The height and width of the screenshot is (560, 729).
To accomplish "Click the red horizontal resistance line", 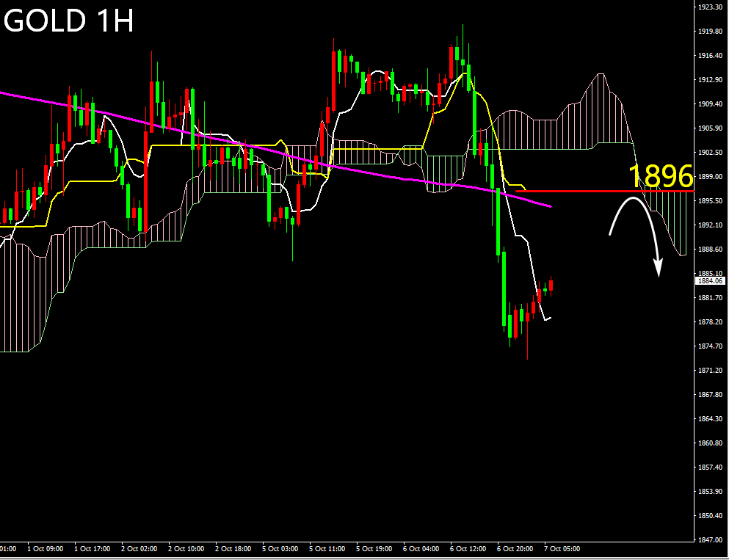I will [x=587, y=191].
